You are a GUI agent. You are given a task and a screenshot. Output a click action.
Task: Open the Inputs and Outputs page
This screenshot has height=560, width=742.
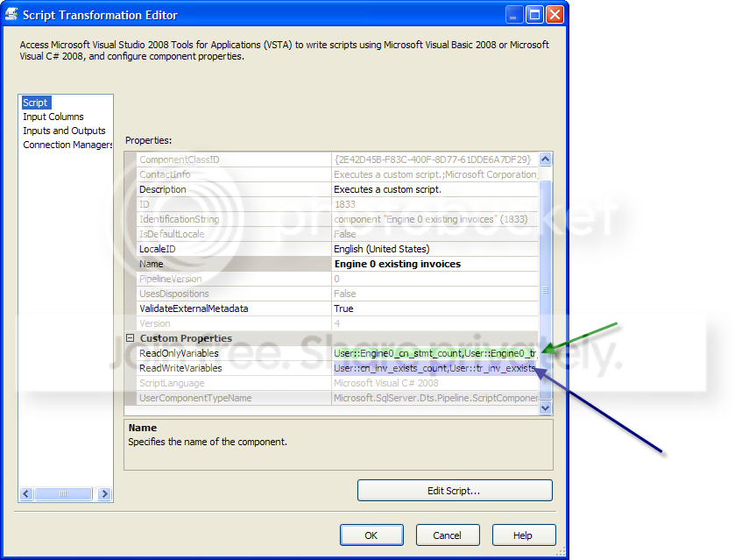(64, 131)
